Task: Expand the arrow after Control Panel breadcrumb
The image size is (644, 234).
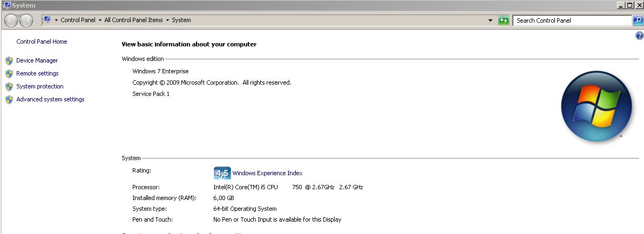Action: [100, 20]
